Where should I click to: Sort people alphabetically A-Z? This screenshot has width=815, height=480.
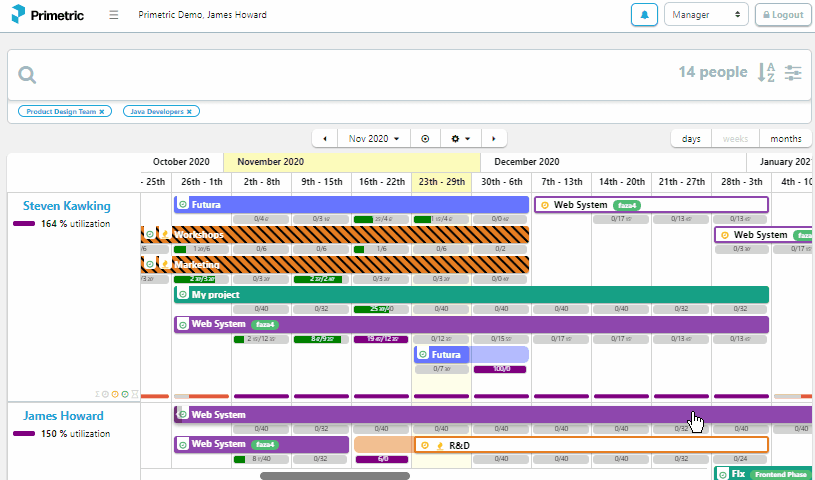[766, 72]
